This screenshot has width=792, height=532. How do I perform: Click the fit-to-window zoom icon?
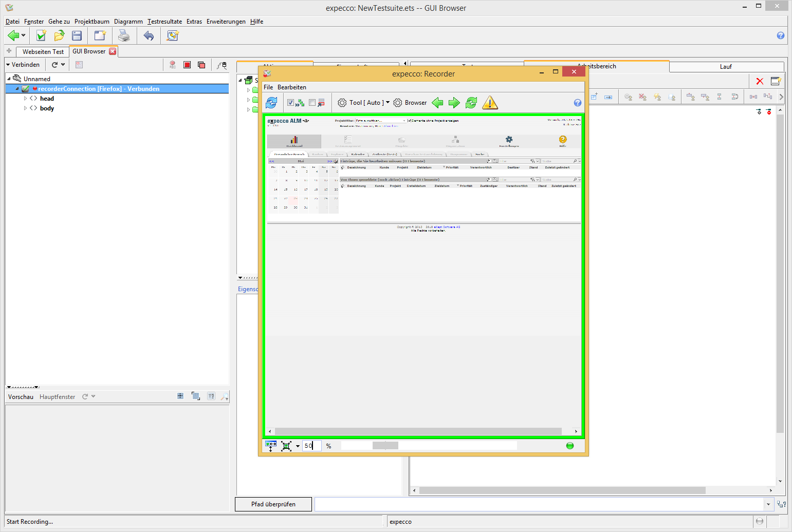286,446
